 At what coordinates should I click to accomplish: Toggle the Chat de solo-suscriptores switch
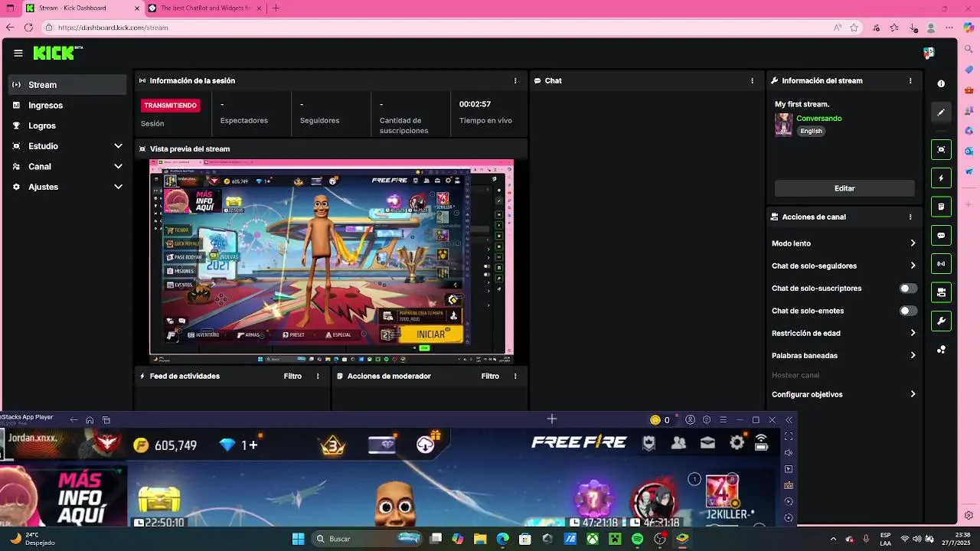click(x=908, y=289)
